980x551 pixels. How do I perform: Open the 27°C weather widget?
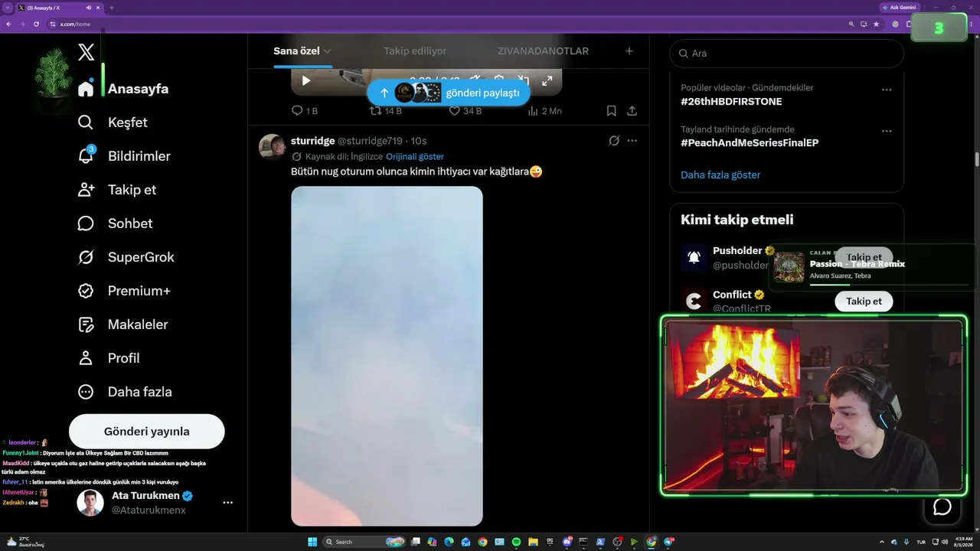point(25,542)
